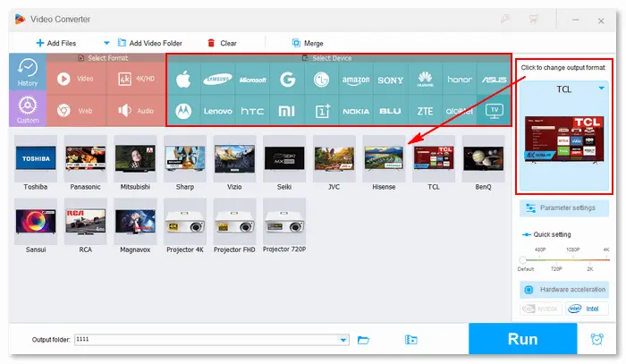This screenshot has width=626, height=364.
Task: Clear the file list
Action: pyautogui.click(x=222, y=43)
